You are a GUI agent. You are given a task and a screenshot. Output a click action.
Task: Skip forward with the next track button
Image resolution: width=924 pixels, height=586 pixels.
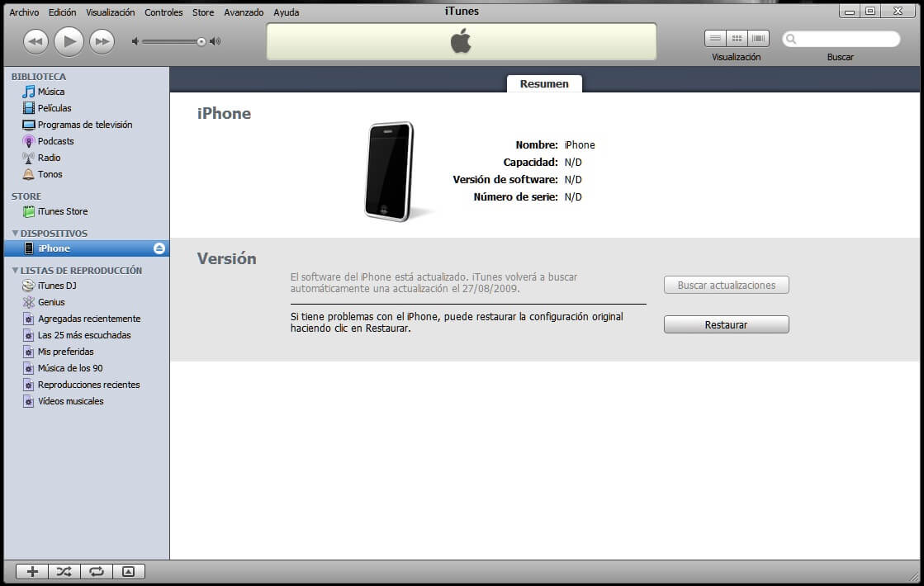[x=102, y=42]
